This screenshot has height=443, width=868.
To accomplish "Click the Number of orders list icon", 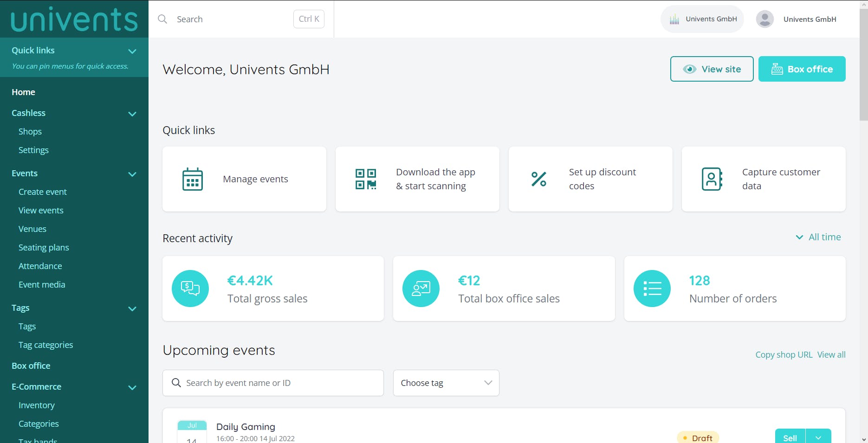I will (x=652, y=289).
